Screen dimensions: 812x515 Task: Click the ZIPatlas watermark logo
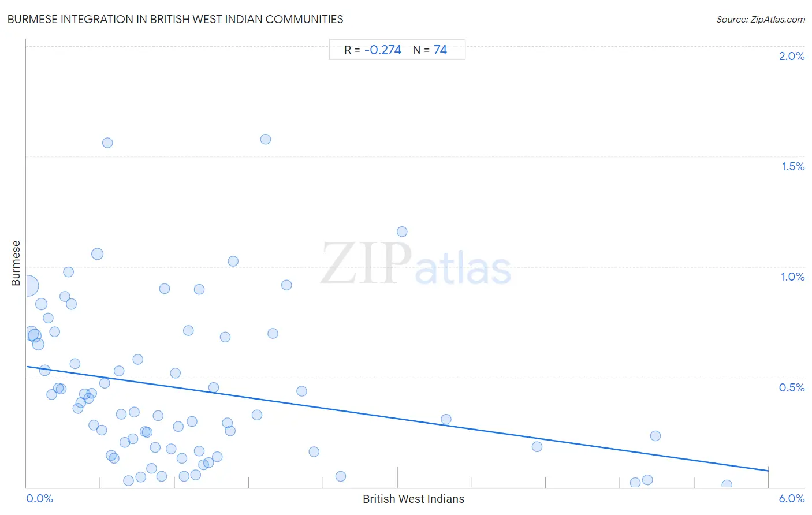click(x=416, y=265)
